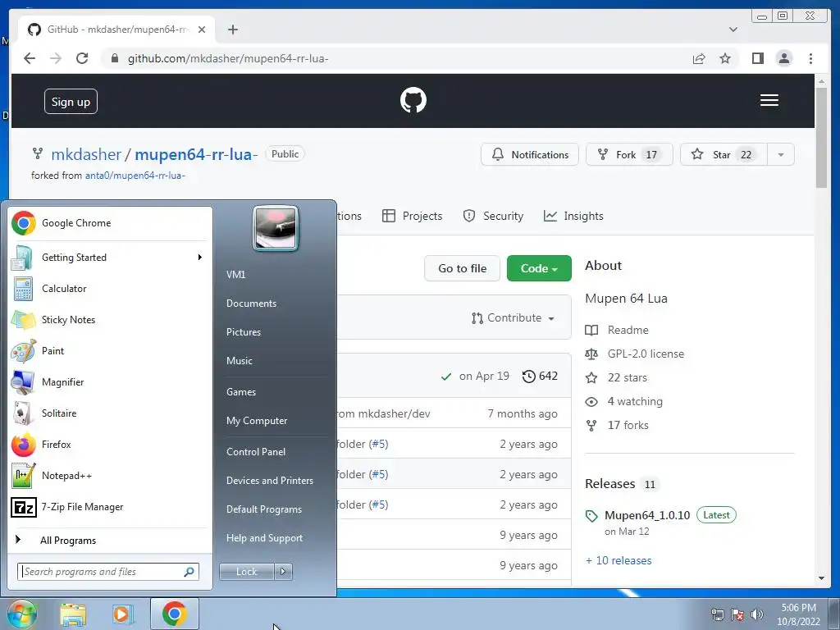The width and height of the screenshot is (840, 630).
Task: Click Action Center flag tray icon
Action: click(737, 614)
